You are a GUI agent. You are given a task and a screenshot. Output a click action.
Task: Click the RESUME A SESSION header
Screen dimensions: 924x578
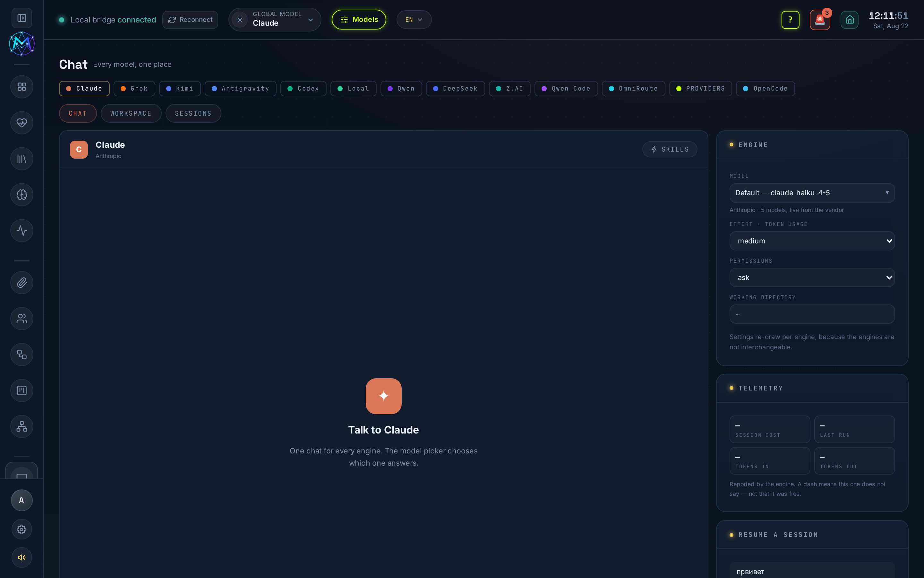pos(812,535)
